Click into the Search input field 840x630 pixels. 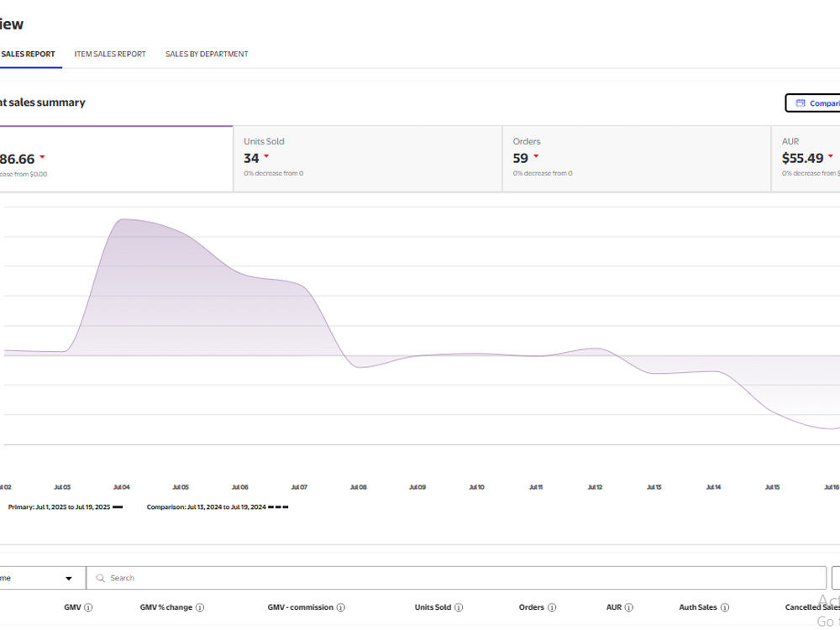point(456,578)
